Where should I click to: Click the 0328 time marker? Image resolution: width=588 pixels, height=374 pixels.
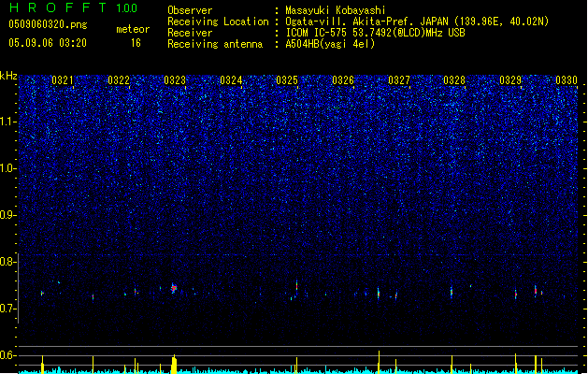coord(454,79)
